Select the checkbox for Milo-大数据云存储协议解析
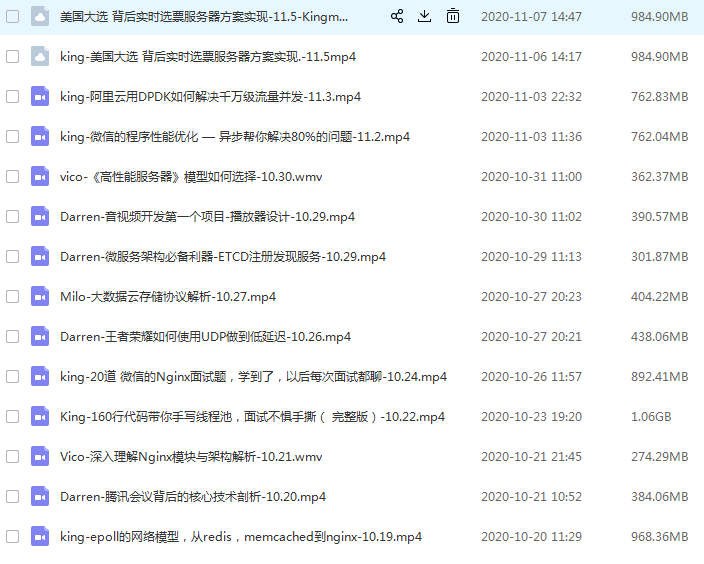Screen dimensions: 704x564 click(13, 296)
